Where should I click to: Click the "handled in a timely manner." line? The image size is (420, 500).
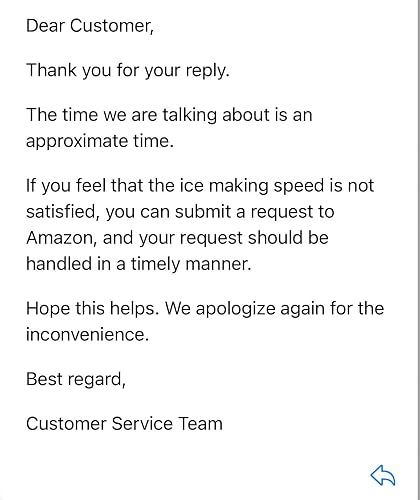pyautogui.click(x=139, y=264)
